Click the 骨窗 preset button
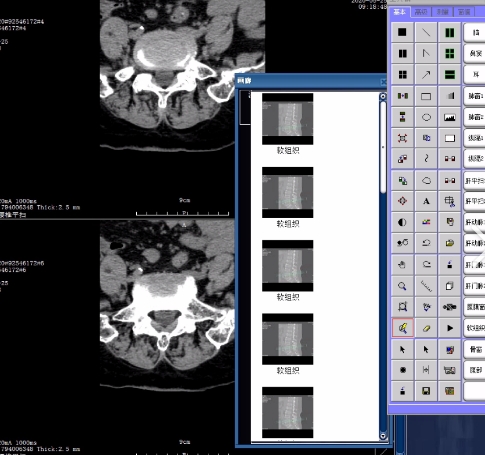 (x=475, y=349)
